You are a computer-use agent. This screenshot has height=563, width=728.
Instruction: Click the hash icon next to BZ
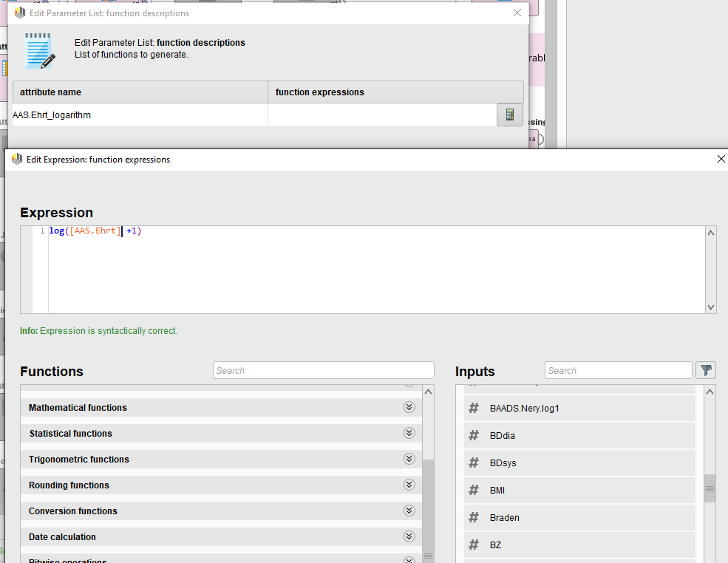click(474, 545)
